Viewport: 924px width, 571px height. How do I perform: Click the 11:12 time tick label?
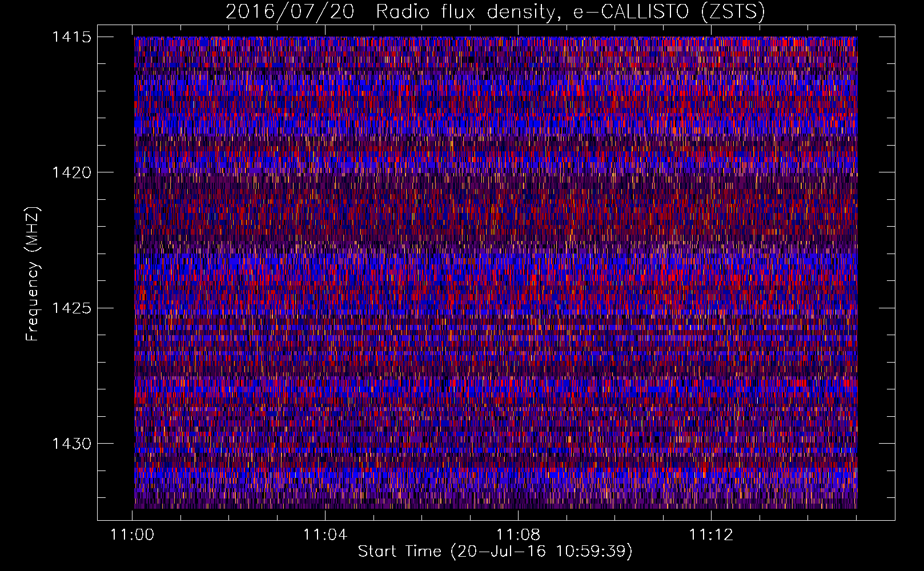click(x=711, y=535)
